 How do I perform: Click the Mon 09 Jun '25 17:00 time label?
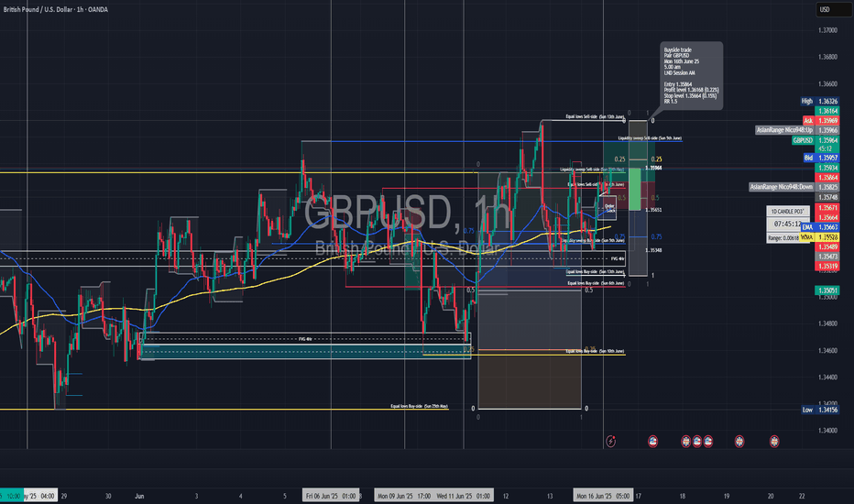click(x=403, y=496)
